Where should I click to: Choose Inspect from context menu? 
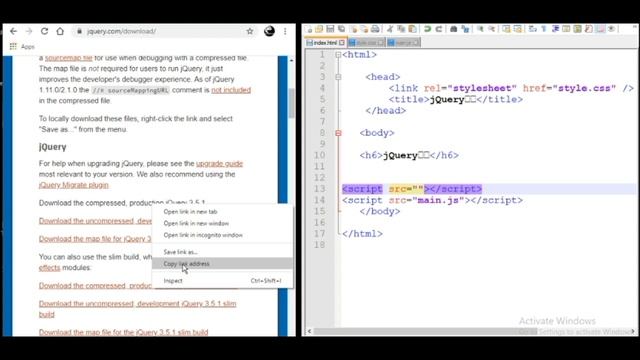point(222,281)
